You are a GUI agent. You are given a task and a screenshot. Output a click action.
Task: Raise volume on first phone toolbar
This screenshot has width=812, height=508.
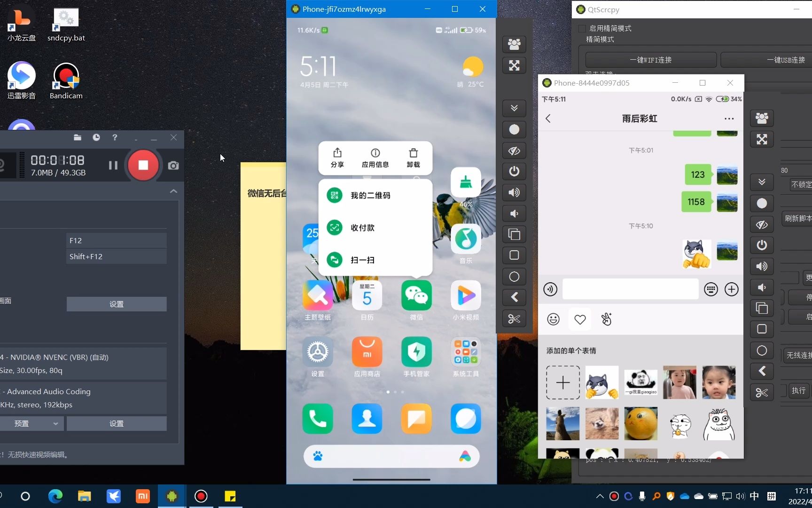514,192
